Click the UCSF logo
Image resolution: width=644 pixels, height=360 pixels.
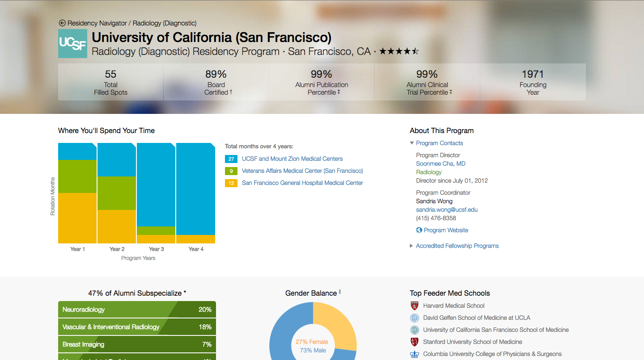[x=72, y=43]
